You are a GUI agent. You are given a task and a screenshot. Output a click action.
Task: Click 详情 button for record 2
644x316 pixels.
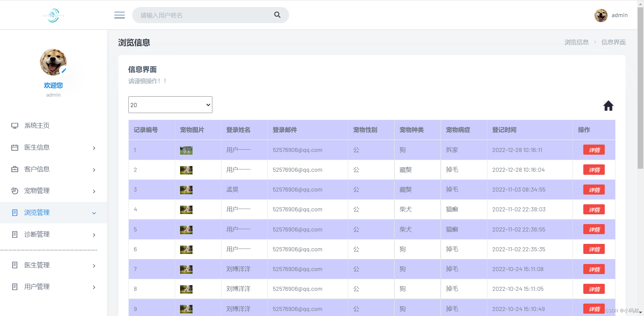[594, 170]
